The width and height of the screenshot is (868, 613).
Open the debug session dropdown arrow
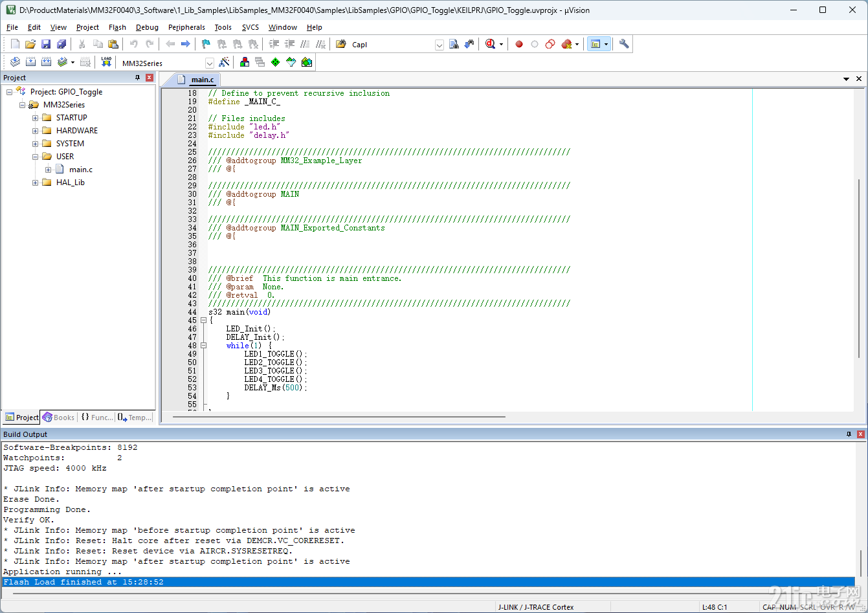[501, 45]
